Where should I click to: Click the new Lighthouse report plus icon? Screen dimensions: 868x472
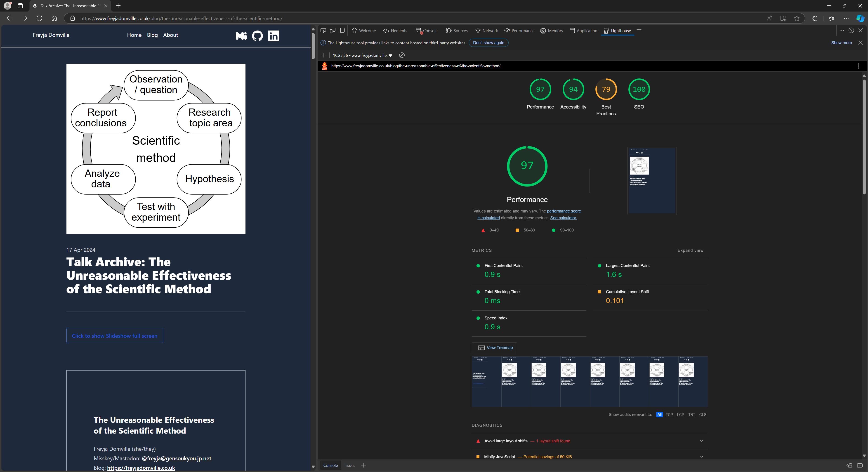(x=323, y=55)
